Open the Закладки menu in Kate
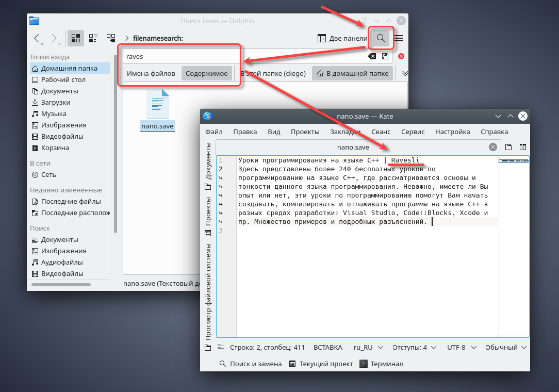The width and height of the screenshot is (559, 392). pyautogui.click(x=345, y=132)
